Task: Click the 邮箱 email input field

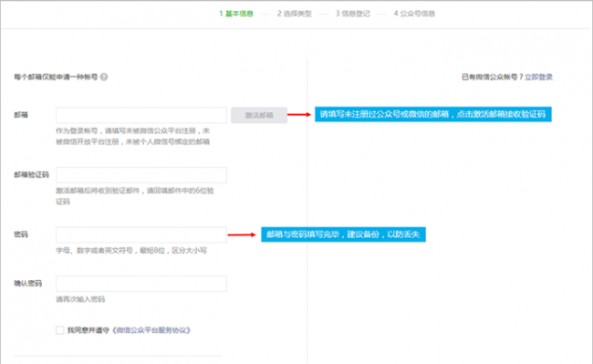Action: (141, 115)
